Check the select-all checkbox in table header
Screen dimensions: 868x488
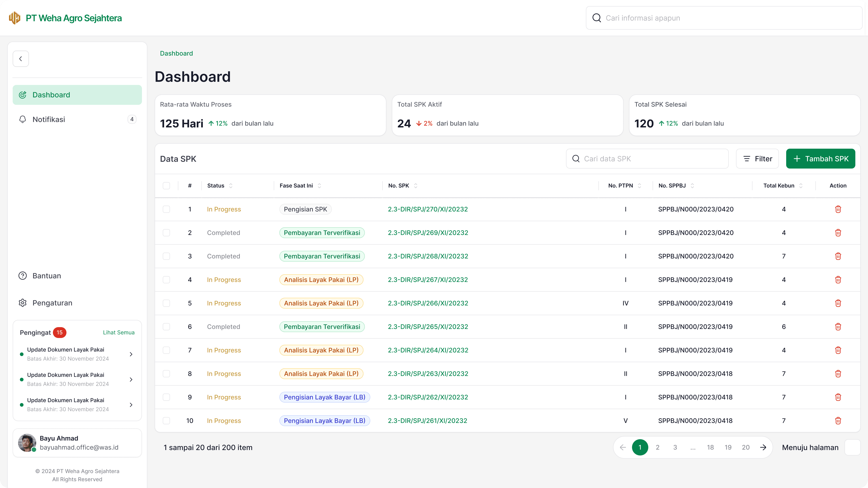pyautogui.click(x=166, y=185)
